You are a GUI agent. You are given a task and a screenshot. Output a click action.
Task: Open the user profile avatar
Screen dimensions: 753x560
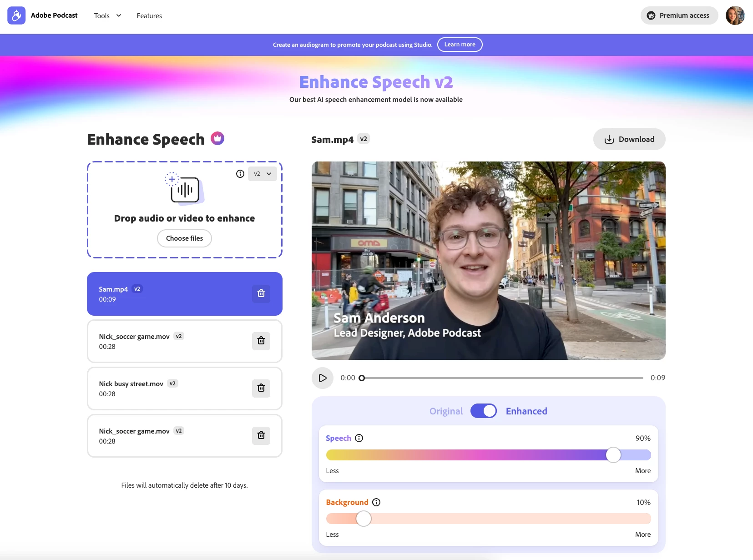tap(735, 15)
